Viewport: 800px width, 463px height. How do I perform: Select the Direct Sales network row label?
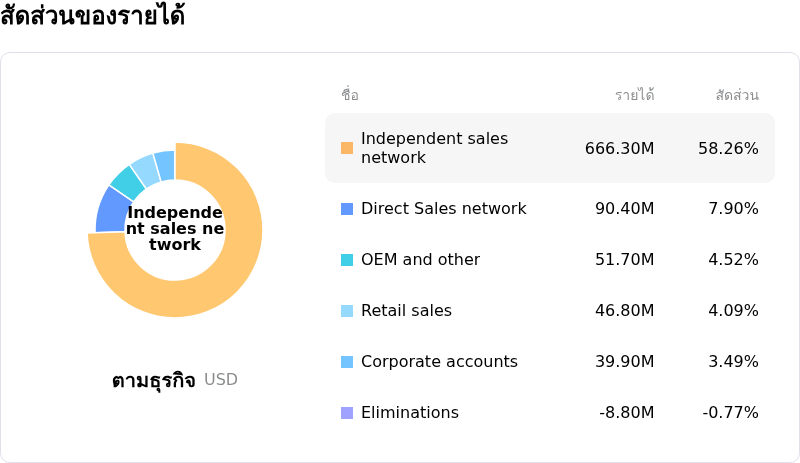443,209
